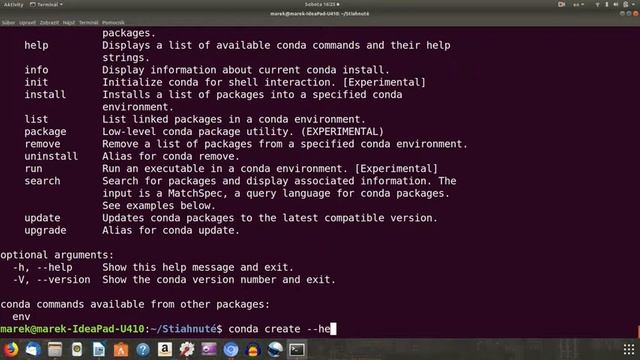640x360 pixels.
Task: Click the Aktivity overview button
Action: (14, 4)
